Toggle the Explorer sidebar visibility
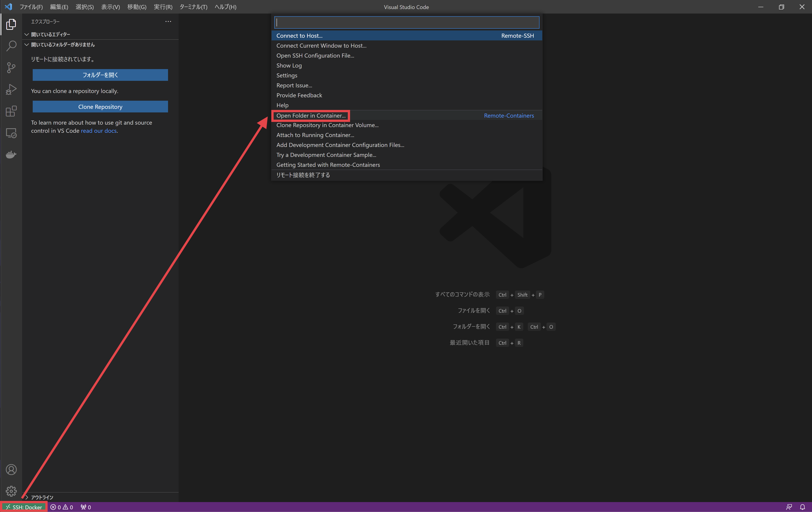Image resolution: width=812 pixels, height=512 pixels. (x=11, y=24)
